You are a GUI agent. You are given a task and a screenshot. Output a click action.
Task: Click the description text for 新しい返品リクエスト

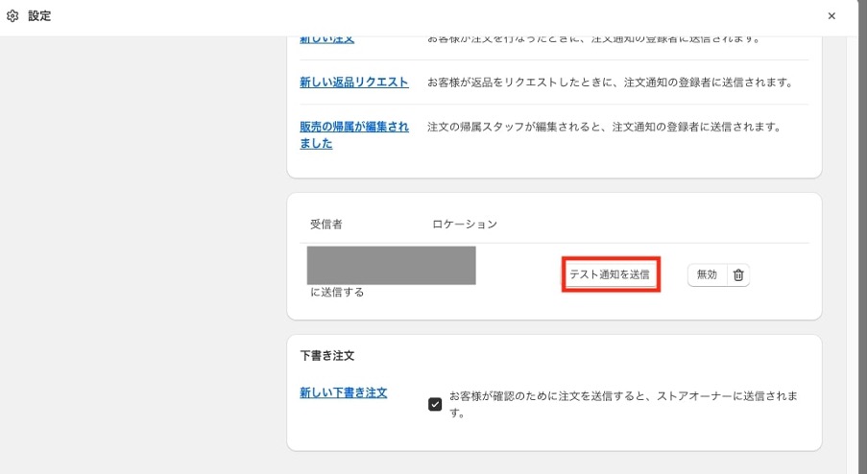point(611,83)
